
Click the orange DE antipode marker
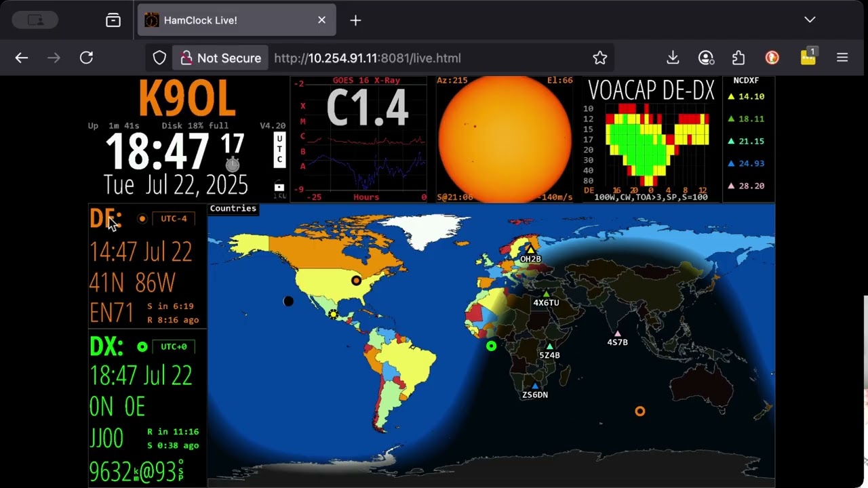(x=639, y=411)
